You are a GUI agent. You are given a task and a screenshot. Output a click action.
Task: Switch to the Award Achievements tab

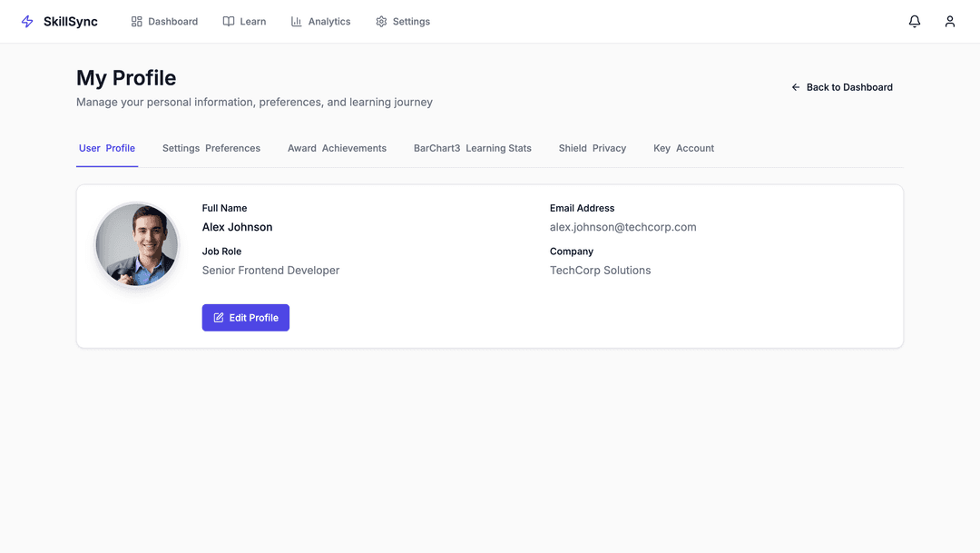pyautogui.click(x=337, y=148)
